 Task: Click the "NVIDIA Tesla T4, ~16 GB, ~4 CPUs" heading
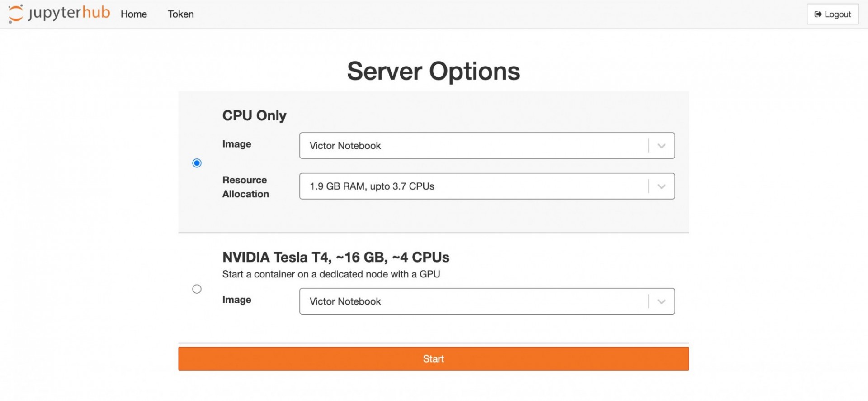(x=335, y=257)
